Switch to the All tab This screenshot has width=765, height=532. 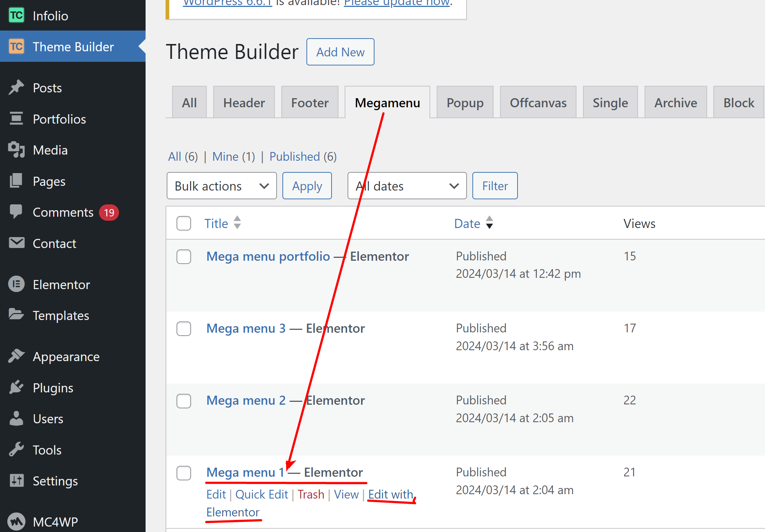189,102
